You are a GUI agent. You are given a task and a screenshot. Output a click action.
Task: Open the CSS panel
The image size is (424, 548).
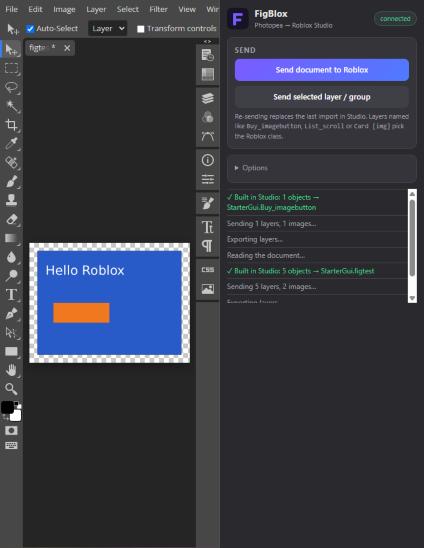click(x=208, y=270)
